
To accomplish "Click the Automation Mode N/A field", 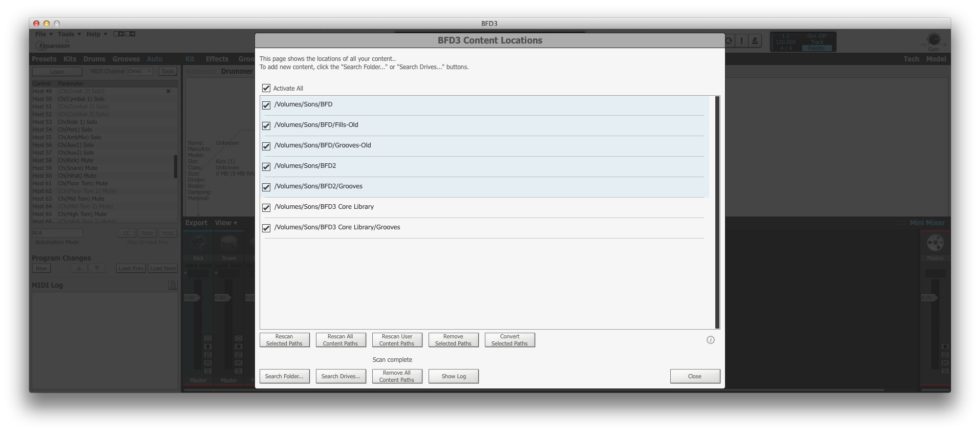I will click(57, 233).
